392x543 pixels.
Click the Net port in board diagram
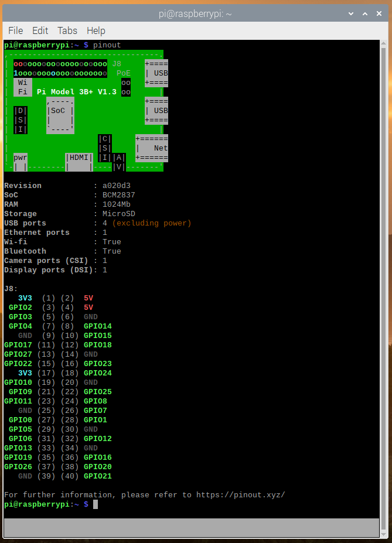pos(152,148)
